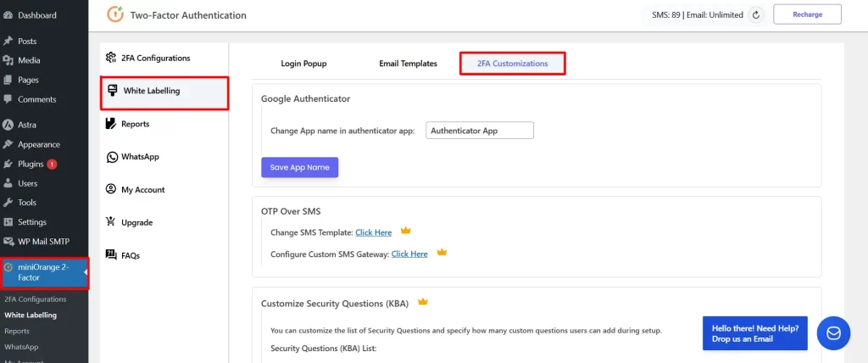Click the White Labelling paintbrush icon

[113, 91]
